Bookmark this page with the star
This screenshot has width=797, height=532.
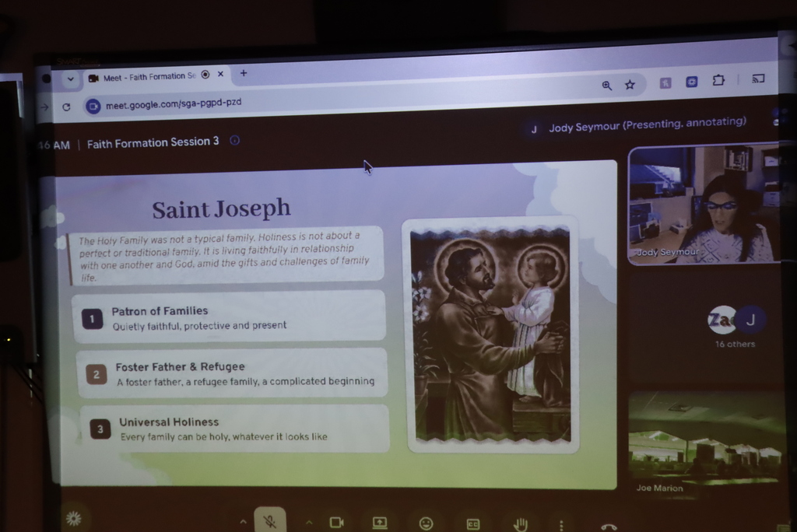click(x=630, y=84)
